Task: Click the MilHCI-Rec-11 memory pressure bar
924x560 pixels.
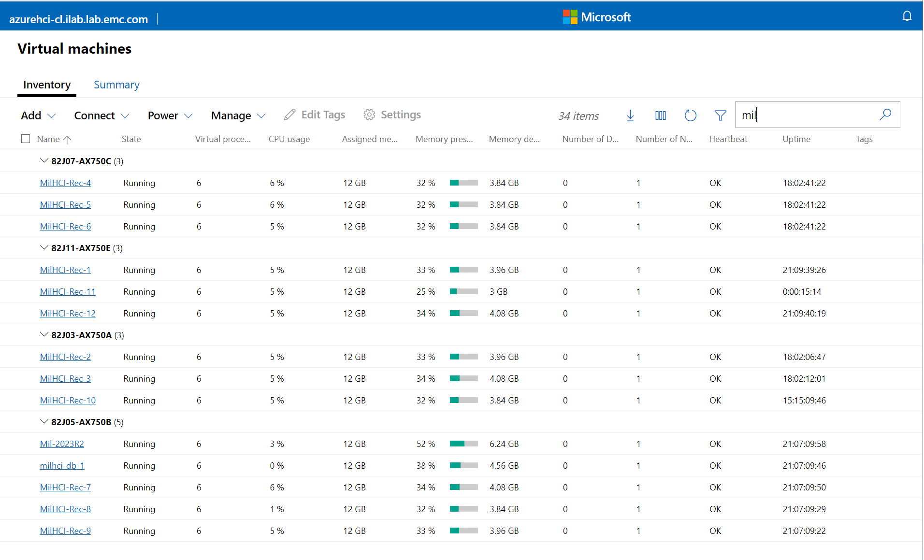Action: pyautogui.click(x=463, y=292)
